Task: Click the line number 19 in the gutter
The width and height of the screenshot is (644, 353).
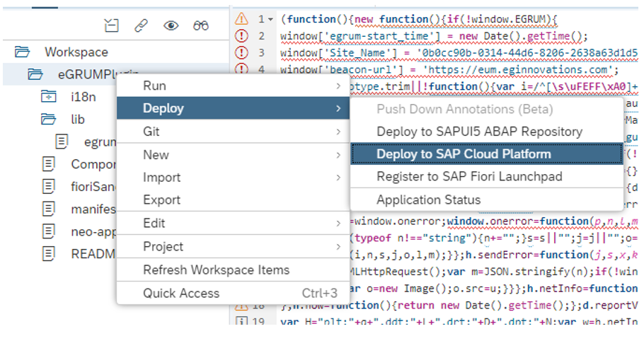Action: (x=258, y=320)
